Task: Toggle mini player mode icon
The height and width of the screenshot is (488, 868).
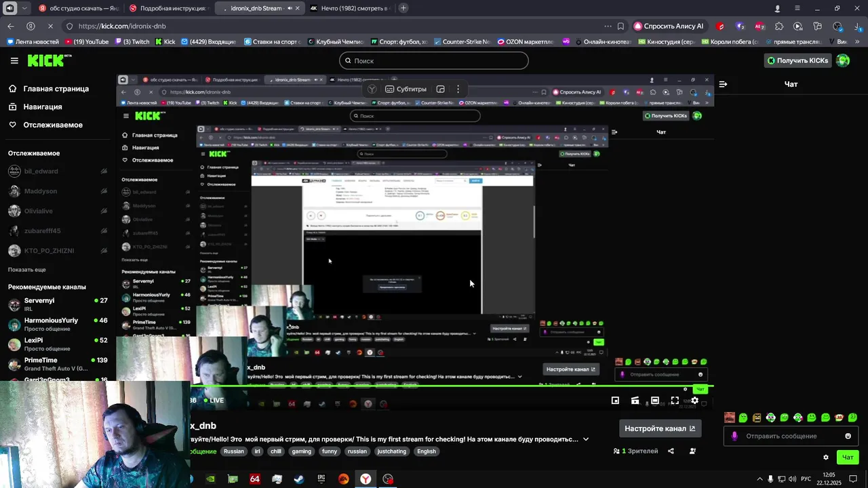Action: pos(615,401)
